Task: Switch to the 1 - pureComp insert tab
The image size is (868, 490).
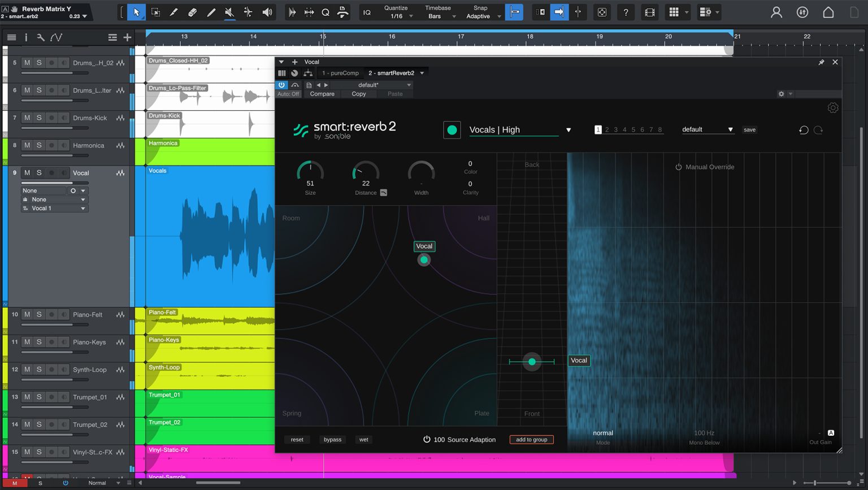Action: tap(341, 72)
